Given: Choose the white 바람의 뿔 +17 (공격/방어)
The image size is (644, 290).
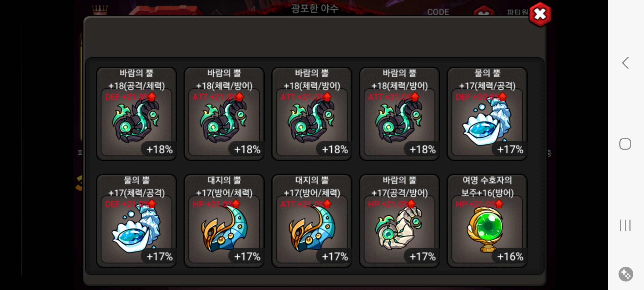Looking at the screenshot, I should pyautogui.click(x=400, y=221).
